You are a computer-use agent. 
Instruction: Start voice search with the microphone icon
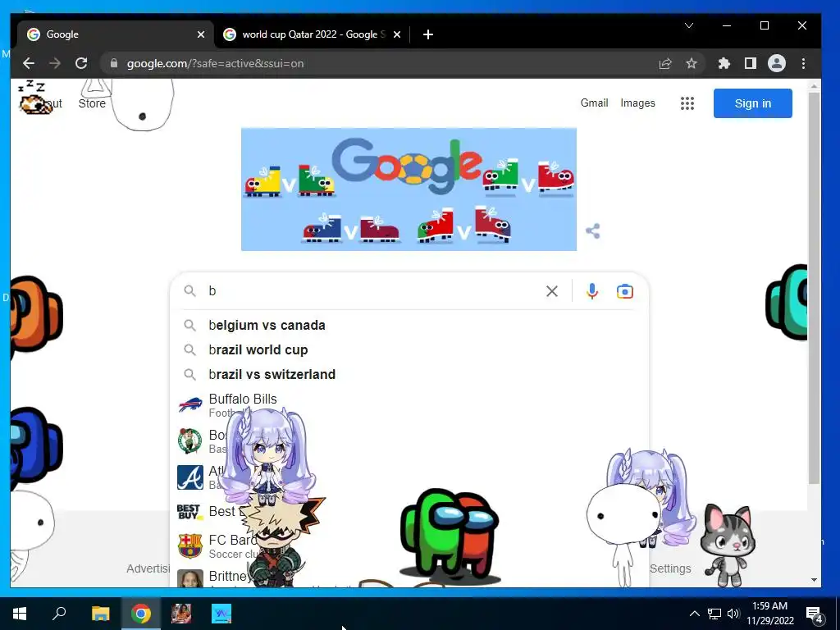(x=592, y=291)
